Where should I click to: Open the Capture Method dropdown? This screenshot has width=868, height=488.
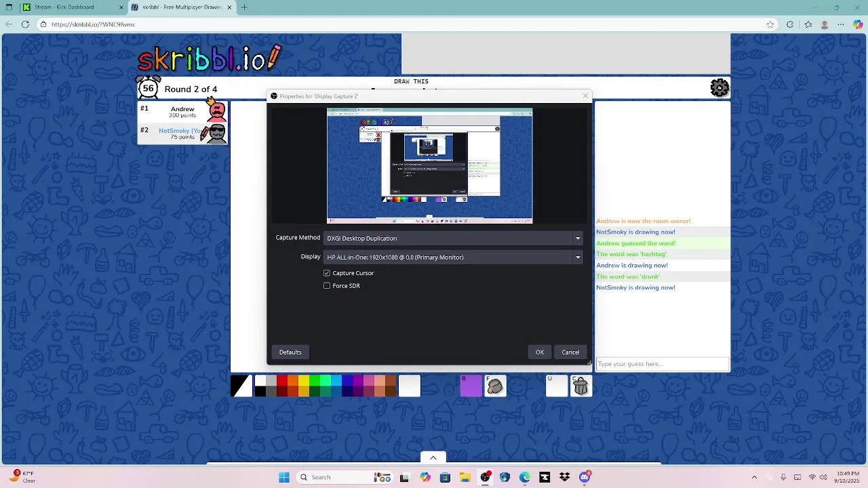tap(453, 238)
